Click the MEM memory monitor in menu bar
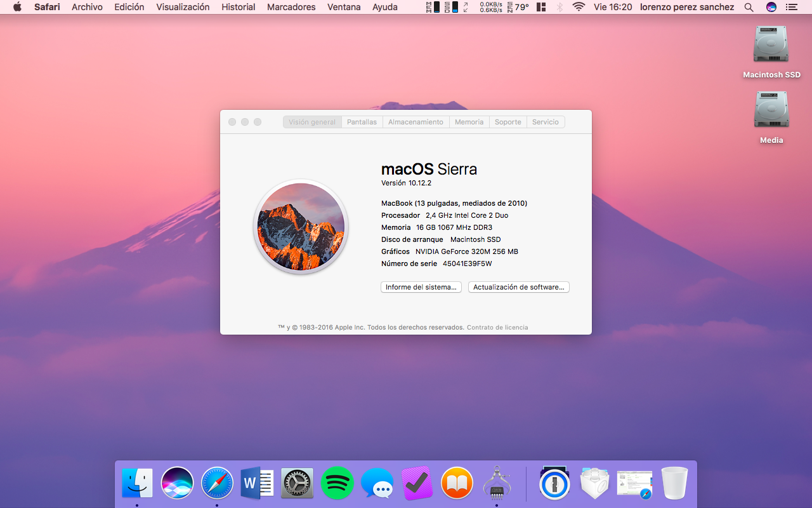 pyautogui.click(x=433, y=7)
